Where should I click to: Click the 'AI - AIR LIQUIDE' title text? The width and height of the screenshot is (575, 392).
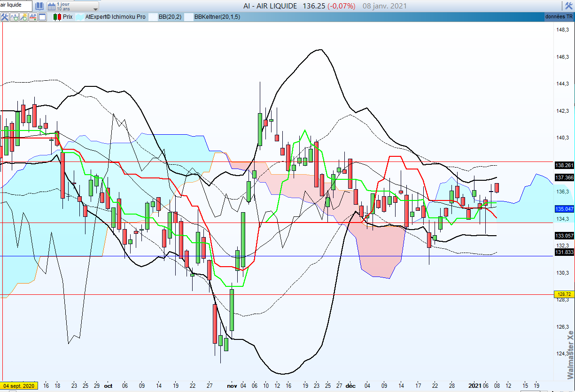click(270, 6)
